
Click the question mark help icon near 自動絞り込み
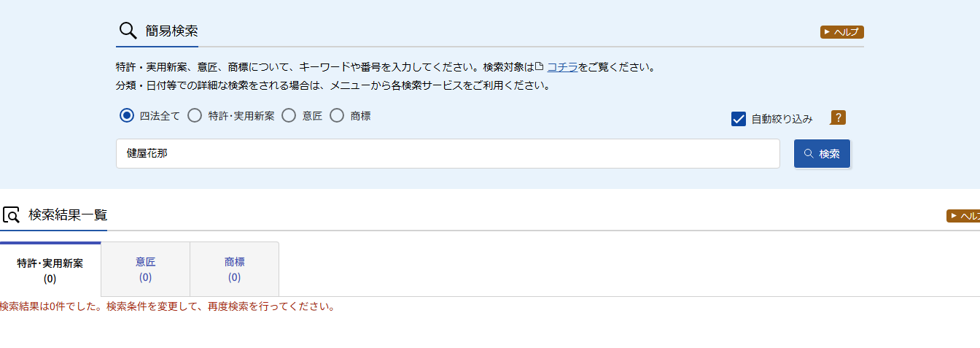pyautogui.click(x=838, y=117)
